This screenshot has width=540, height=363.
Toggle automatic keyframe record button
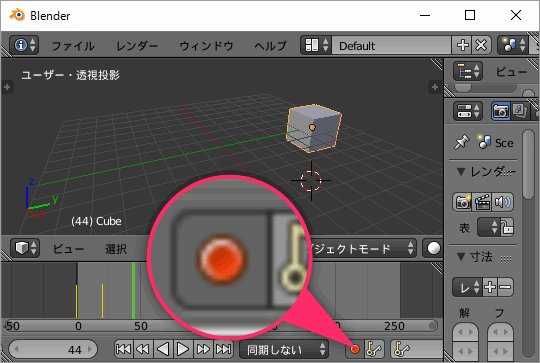point(354,349)
